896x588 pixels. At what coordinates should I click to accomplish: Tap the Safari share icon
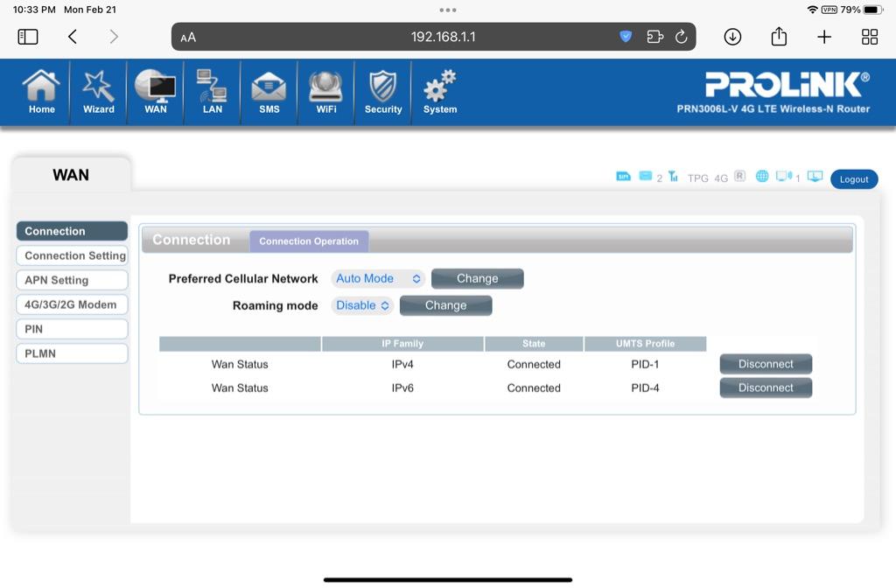[779, 37]
